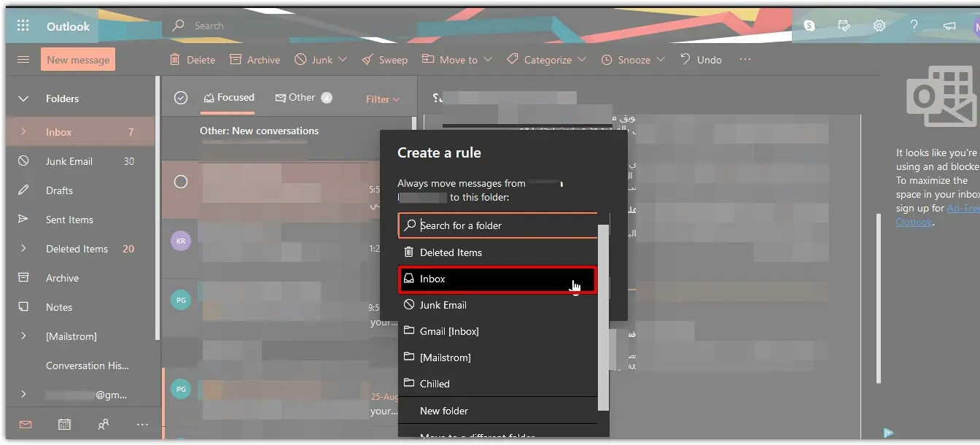Switch to Calendar in bottom navigation
Screen dimensions: 980x445
(64, 425)
